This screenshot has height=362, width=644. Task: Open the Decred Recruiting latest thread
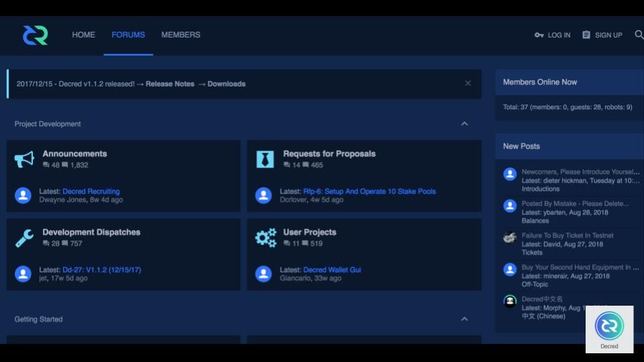tap(91, 191)
